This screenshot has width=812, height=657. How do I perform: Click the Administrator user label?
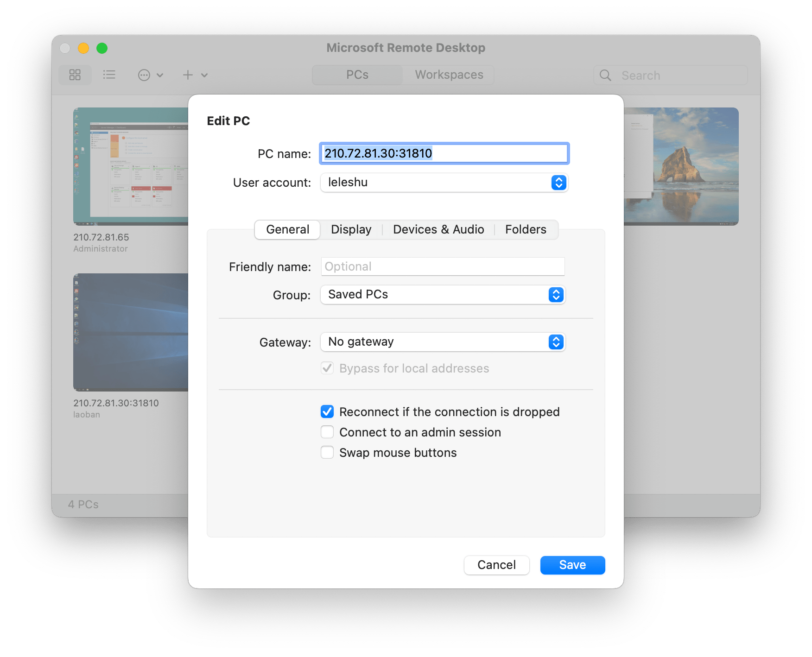click(x=101, y=249)
